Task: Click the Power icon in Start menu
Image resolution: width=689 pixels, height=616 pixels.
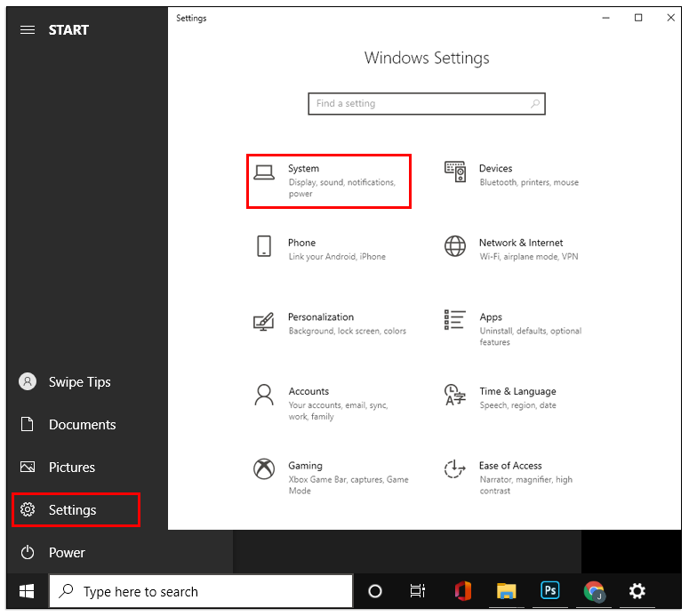Action: (x=28, y=552)
